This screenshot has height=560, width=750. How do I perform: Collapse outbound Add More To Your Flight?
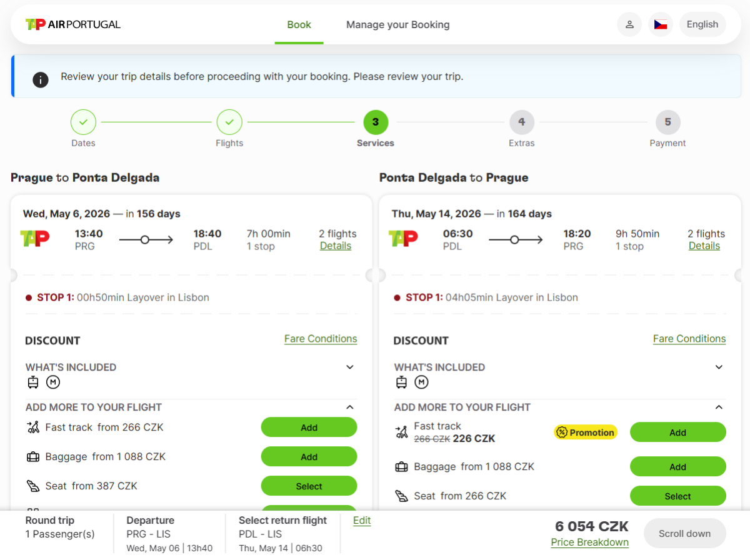pyautogui.click(x=350, y=407)
